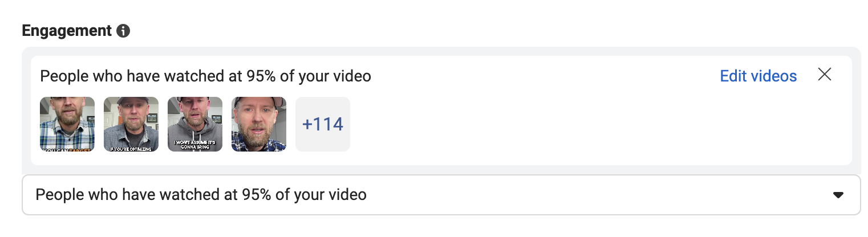868x237 pixels.
Task: View more information about Engagement
Action: (x=123, y=31)
